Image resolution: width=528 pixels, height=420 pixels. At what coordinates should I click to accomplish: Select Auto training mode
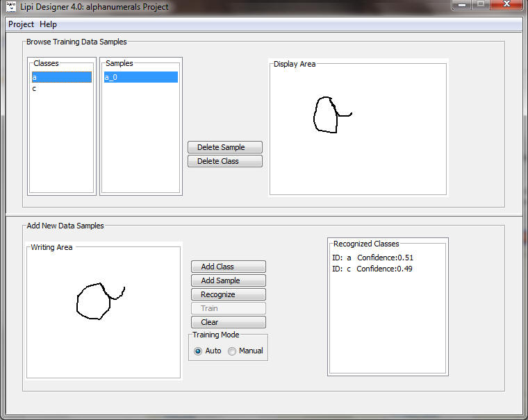199,351
